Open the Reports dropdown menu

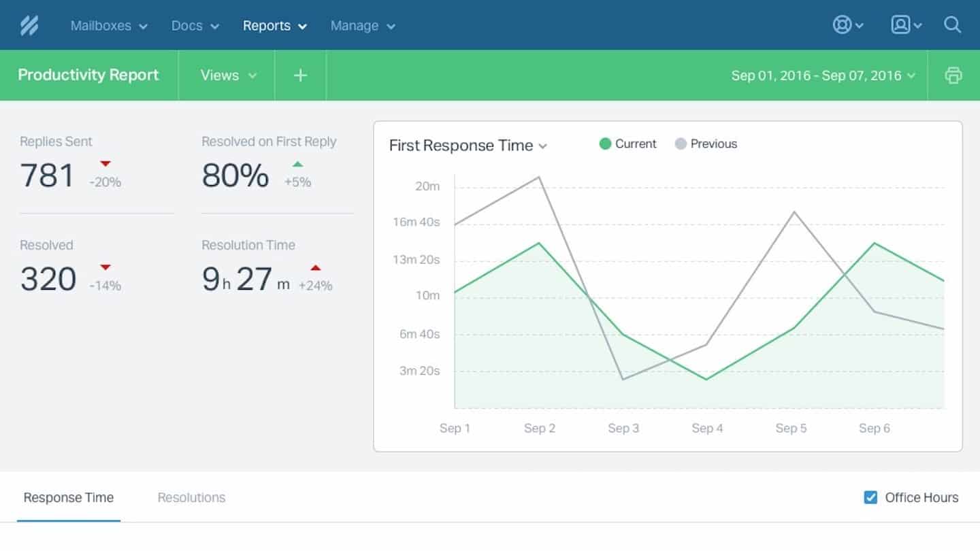pyautogui.click(x=275, y=26)
